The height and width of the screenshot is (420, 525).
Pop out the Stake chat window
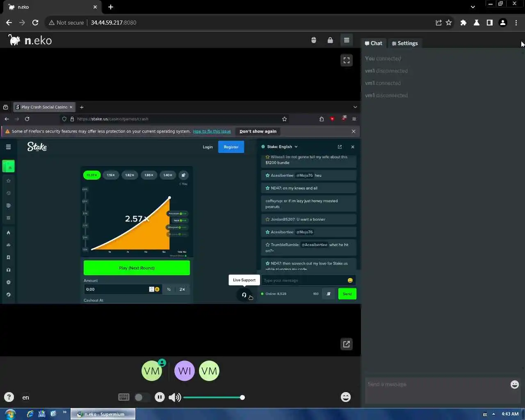tap(340, 147)
